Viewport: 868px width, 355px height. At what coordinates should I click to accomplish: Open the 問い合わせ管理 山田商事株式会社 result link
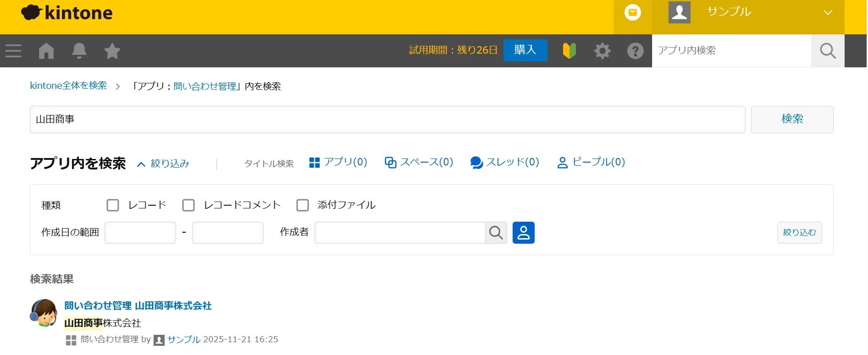(x=138, y=306)
